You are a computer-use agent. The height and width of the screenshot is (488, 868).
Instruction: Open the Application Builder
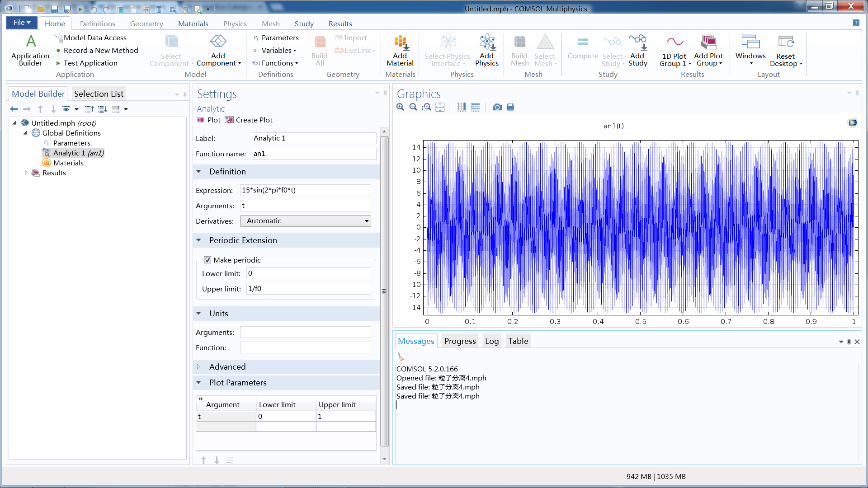pyautogui.click(x=30, y=50)
